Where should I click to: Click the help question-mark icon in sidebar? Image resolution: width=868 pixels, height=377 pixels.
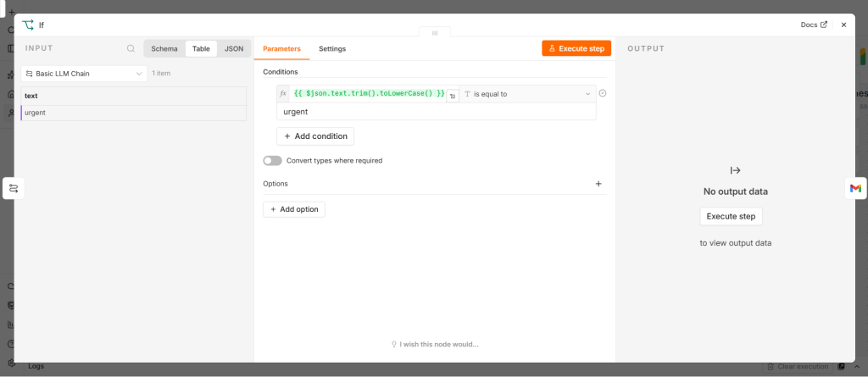[x=10, y=344]
